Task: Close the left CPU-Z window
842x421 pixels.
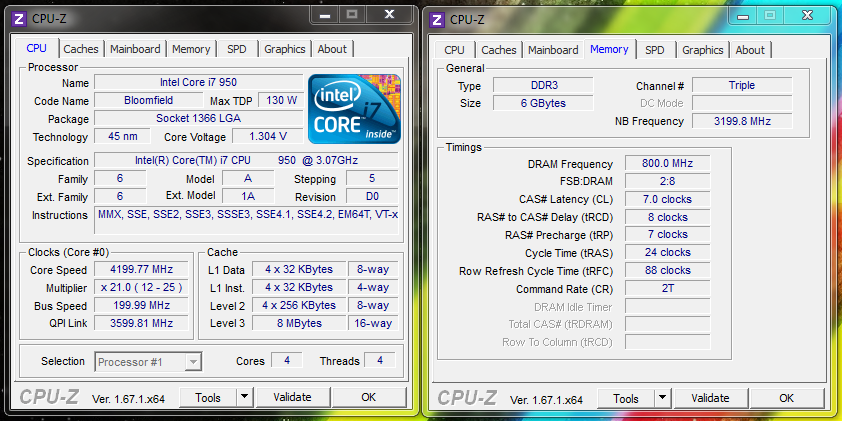Action: pos(390,15)
